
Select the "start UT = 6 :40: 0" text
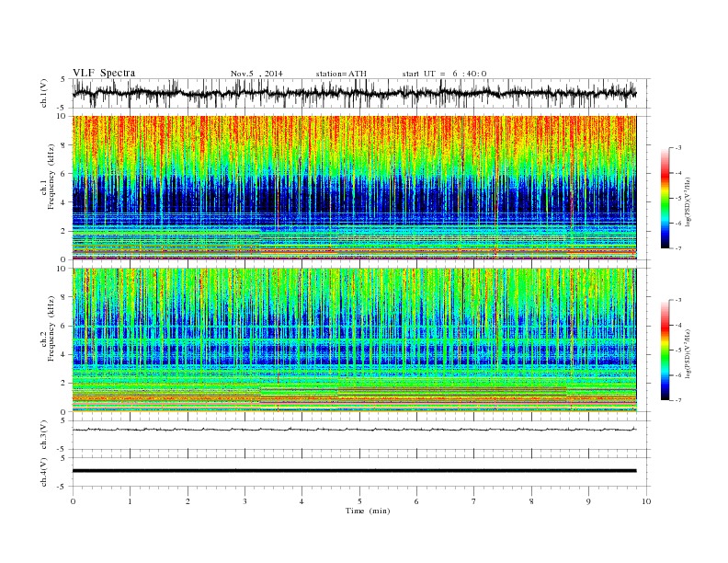[444, 74]
